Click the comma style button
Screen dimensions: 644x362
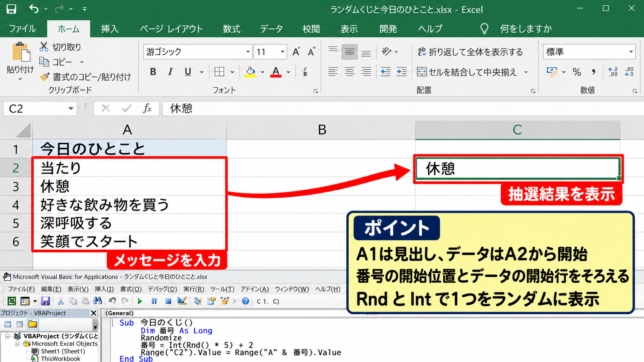click(x=594, y=72)
